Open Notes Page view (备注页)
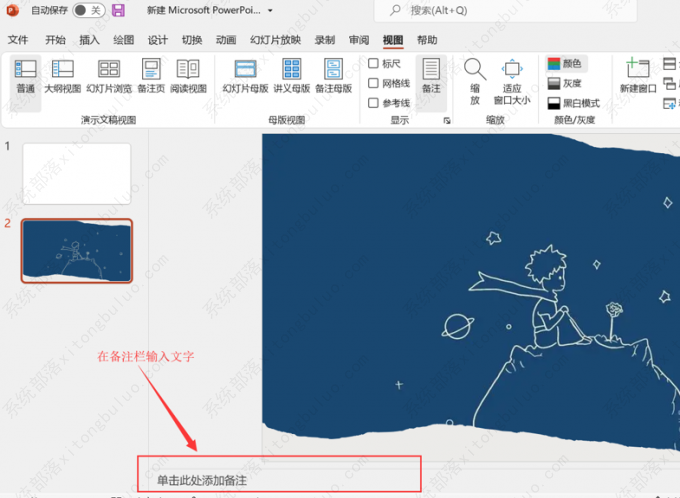The width and height of the screenshot is (680, 498). coord(152,77)
